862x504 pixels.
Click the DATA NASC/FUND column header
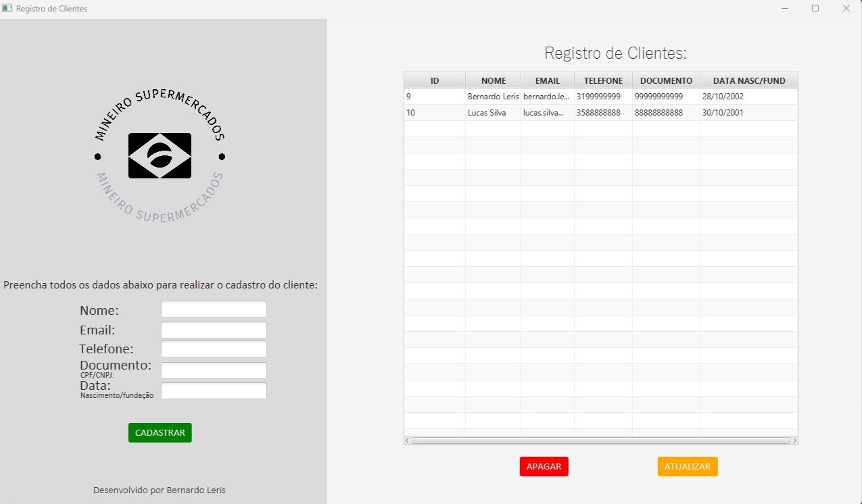(748, 80)
